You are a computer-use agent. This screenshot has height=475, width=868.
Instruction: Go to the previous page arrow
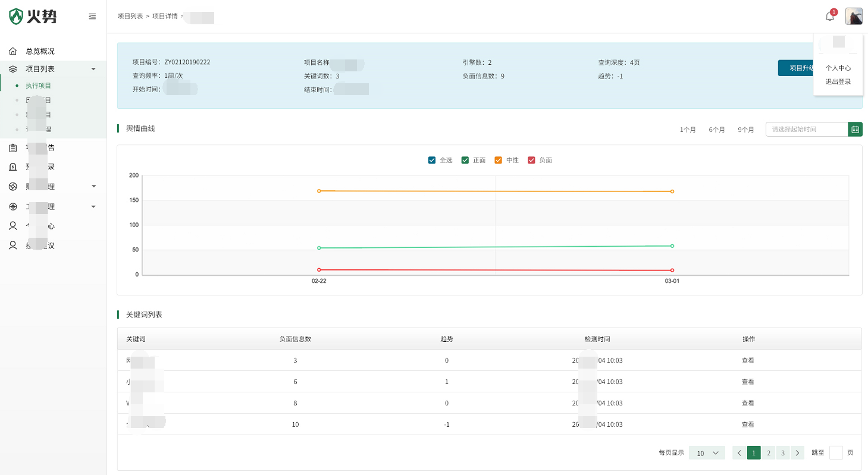click(x=739, y=453)
